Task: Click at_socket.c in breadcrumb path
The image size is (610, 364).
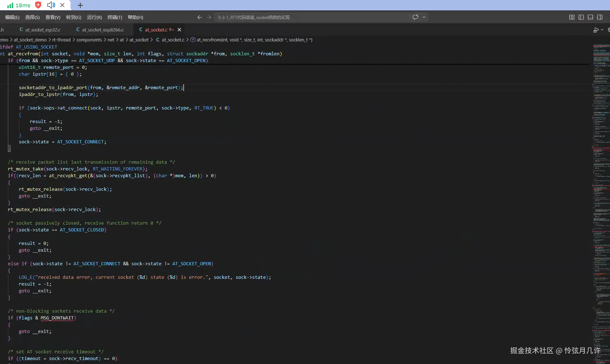Action: point(173,40)
